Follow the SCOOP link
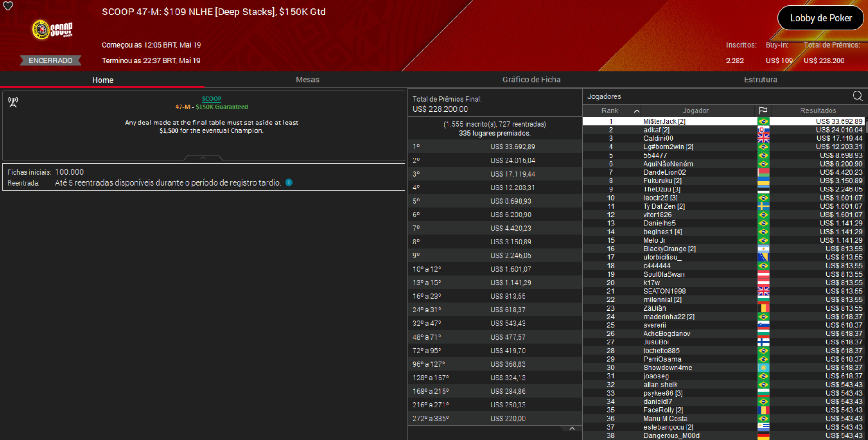The height and width of the screenshot is (440, 868). click(x=211, y=99)
